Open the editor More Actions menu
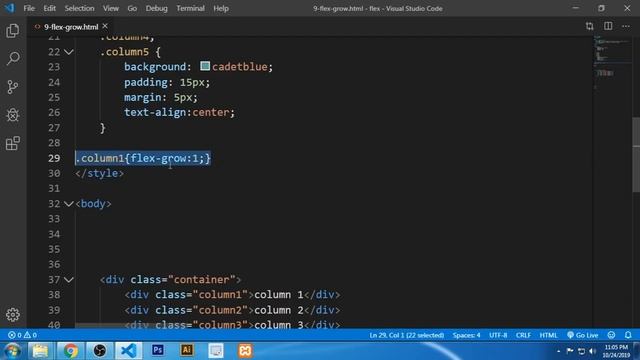 626,27
